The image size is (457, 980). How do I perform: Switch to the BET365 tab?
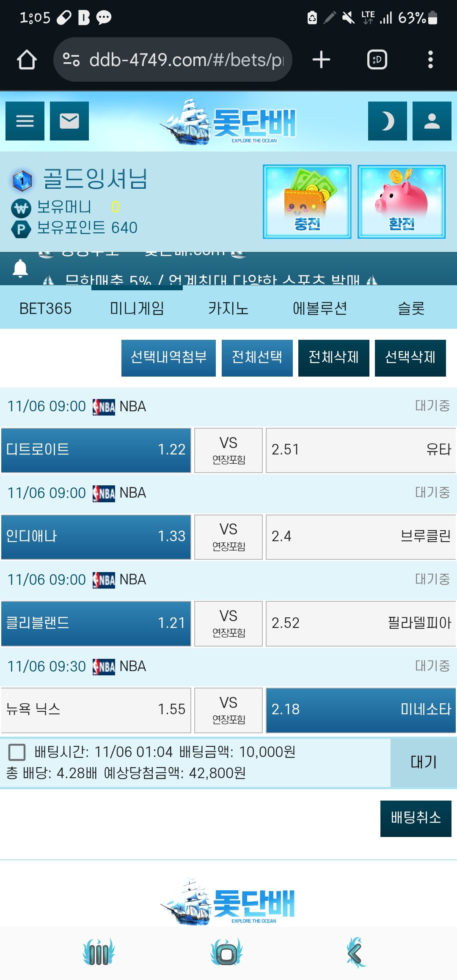click(46, 308)
